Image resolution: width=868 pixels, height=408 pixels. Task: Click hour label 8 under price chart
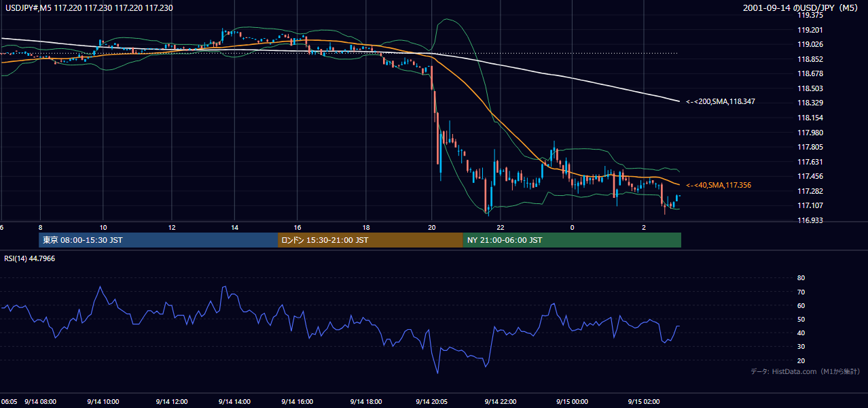[40, 228]
